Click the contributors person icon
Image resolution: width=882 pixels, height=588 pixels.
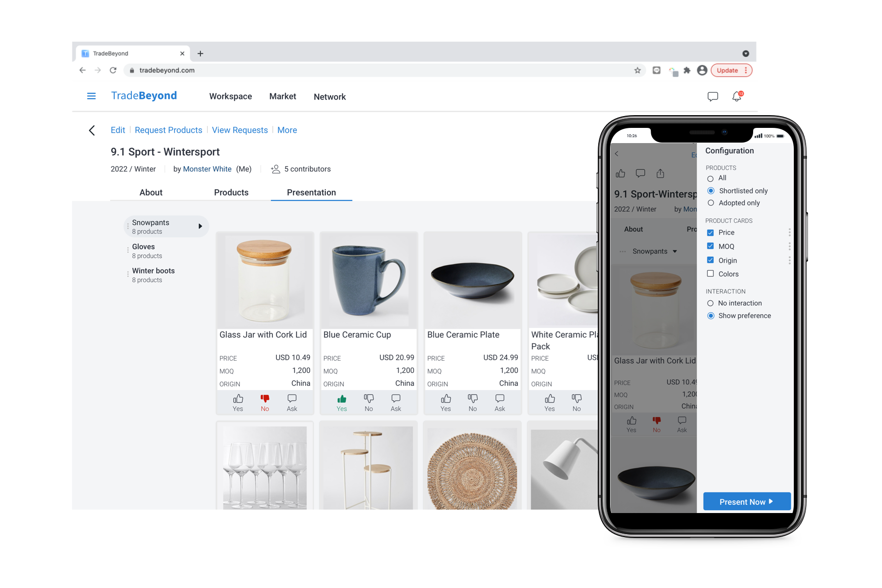(x=275, y=169)
